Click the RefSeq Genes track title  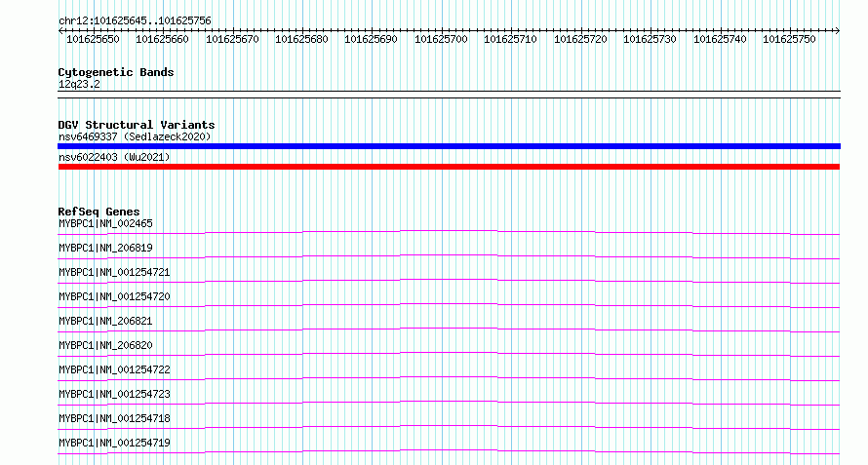coord(99,212)
